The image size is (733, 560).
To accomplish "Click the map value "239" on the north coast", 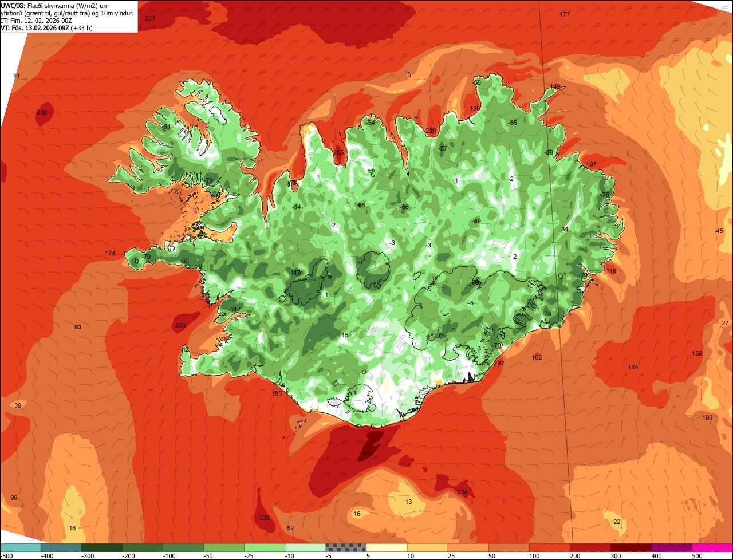I will tap(431, 131).
